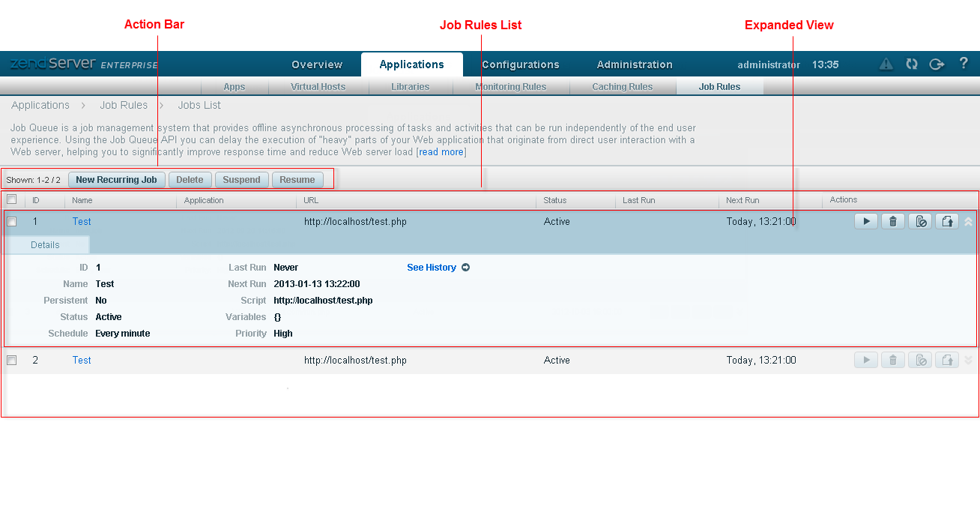Switch to the Configurations main tab
This screenshot has height=506, width=980.
click(x=521, y=64)
